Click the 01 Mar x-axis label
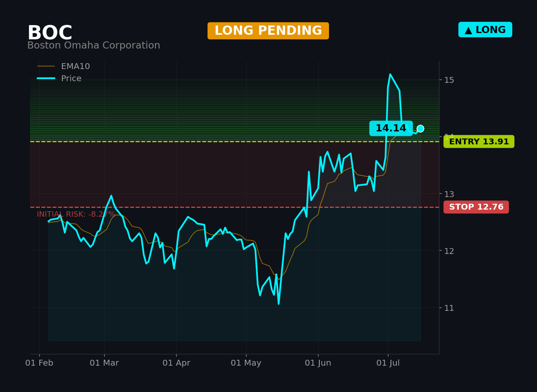 (104, 363)
